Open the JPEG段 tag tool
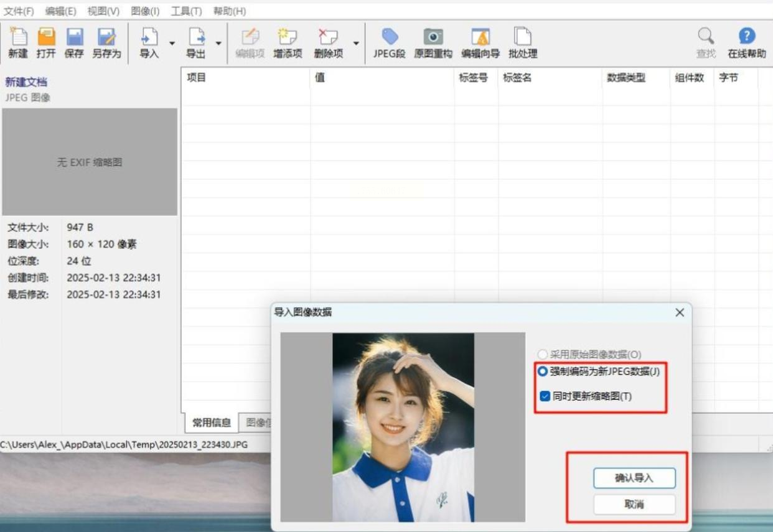Screen dimensions: 773x532 coord(390,44)
